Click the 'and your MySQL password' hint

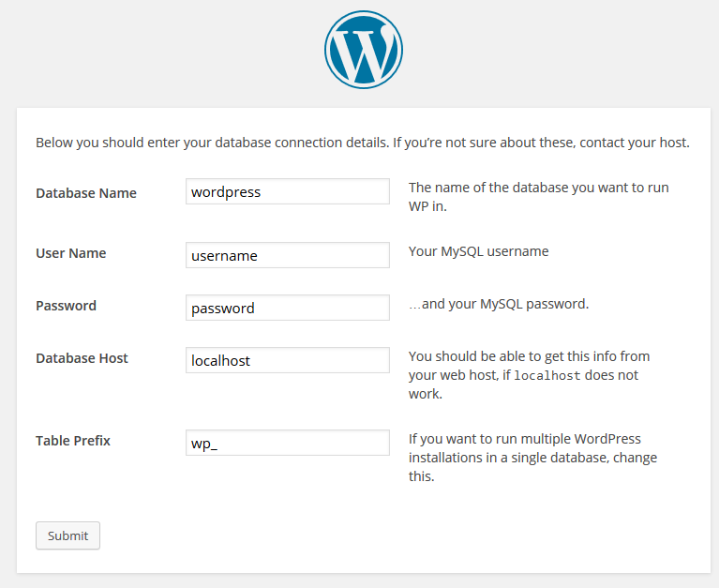tap(499, 304)
